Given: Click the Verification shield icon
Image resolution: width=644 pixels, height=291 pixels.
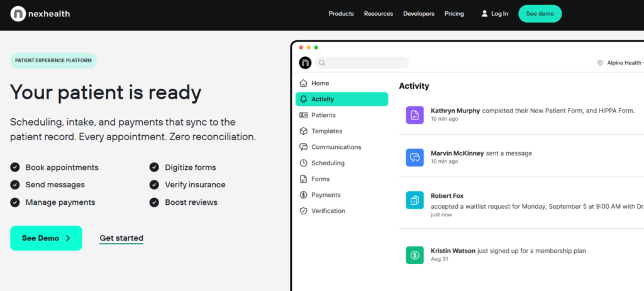Looking at the screenshot, I should [x=304, y=211].
